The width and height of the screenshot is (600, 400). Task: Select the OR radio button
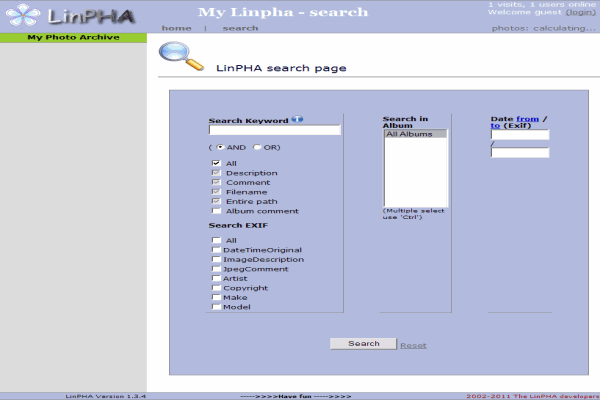point(257,147)
